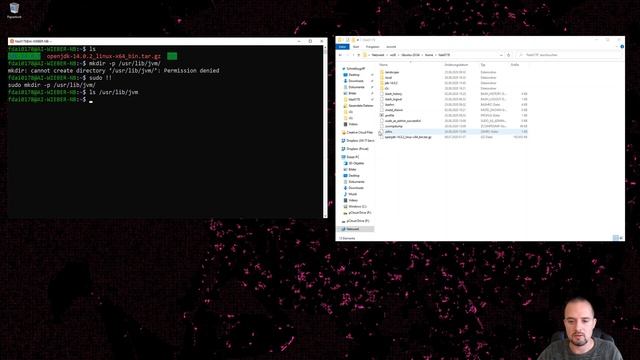Open Dropbox (Privat) in the sidebar

click(357, 149)
